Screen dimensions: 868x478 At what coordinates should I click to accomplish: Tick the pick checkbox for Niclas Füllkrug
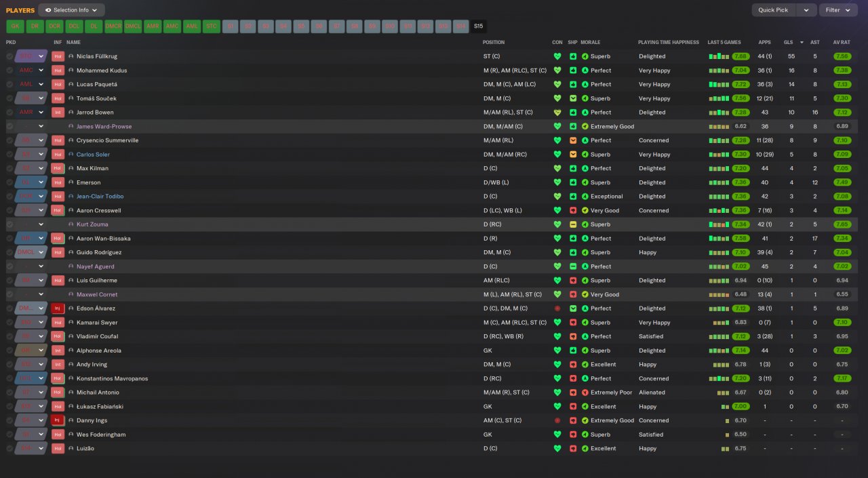coord(9,56)
